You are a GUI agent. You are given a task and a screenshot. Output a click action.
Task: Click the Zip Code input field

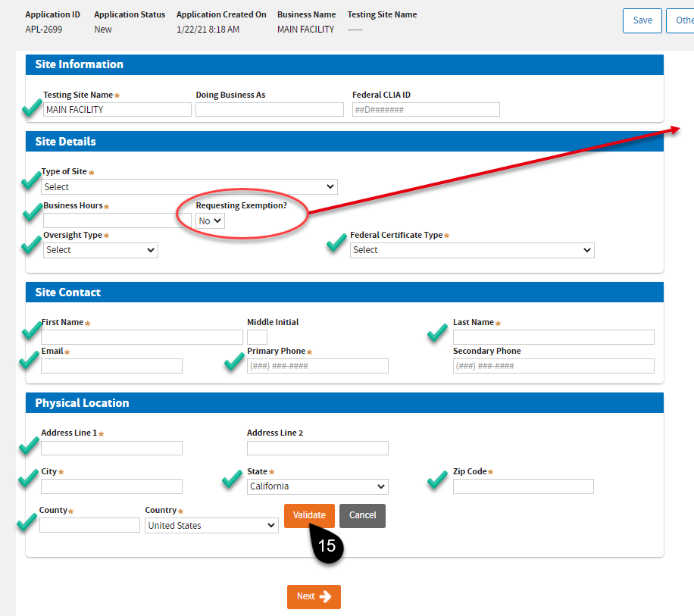pyautogui.click(x=523, y=486)
